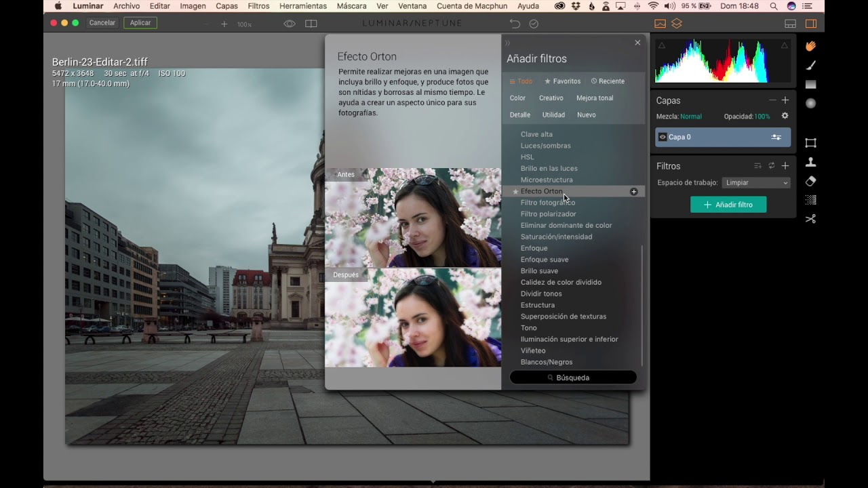
Task: Save filters preset list icon
Action: pyautogui.click(x=758, y=166)
